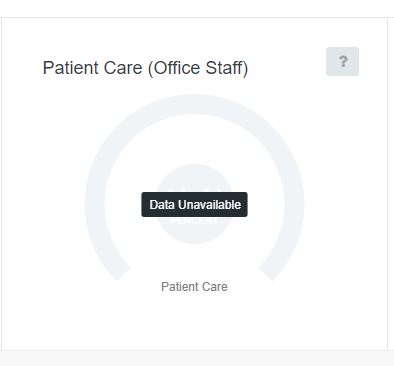Click the word Unavailable in dark tooltip
The width and height of the screenshot is (394, 366).
click(209, 205)
